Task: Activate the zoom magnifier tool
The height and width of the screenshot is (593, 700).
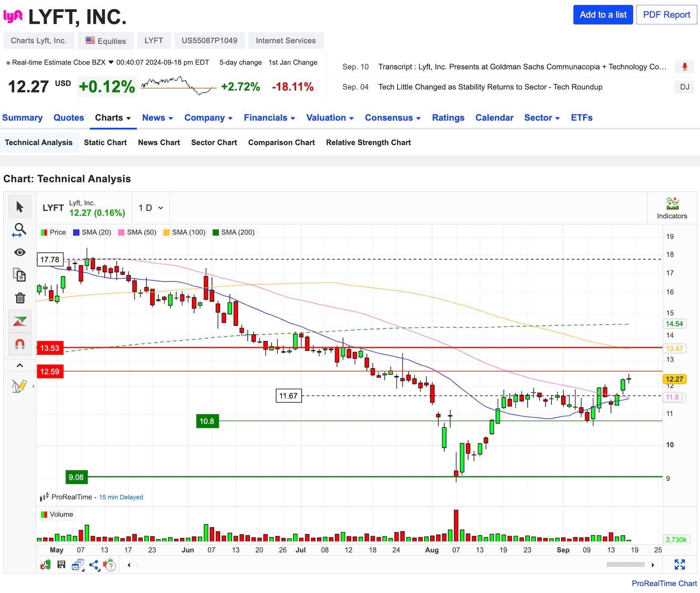Action: click(20, 230)
